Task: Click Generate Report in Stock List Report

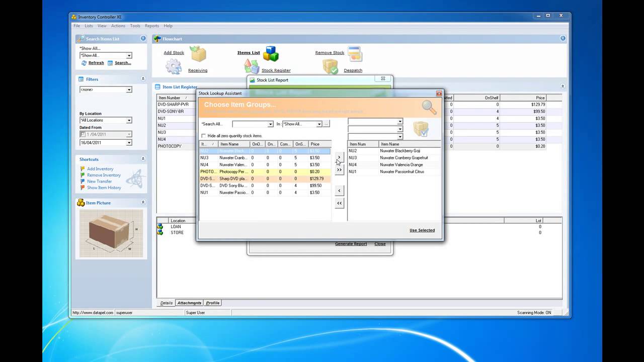Action: tap(351, 244)
